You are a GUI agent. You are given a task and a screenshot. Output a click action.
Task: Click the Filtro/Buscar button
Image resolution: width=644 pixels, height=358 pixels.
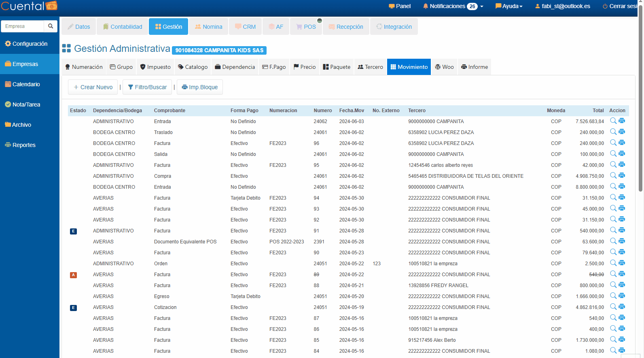tap(148, 87)
